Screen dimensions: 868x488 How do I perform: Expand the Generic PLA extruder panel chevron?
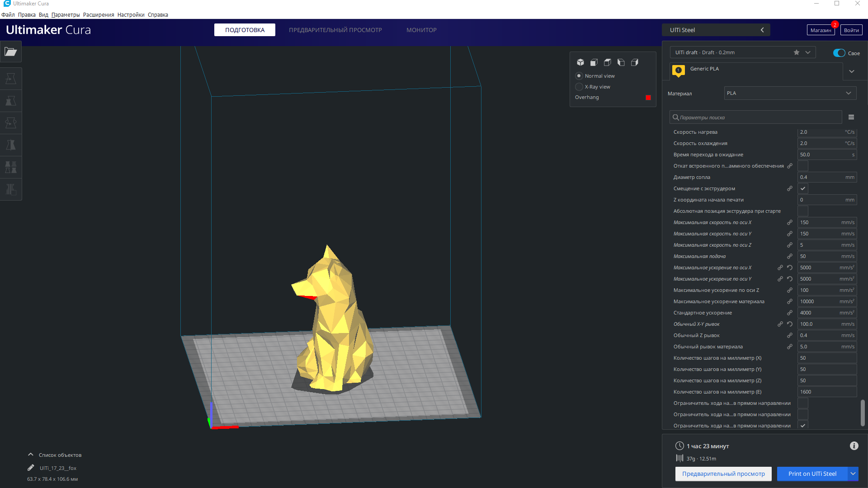852,71
